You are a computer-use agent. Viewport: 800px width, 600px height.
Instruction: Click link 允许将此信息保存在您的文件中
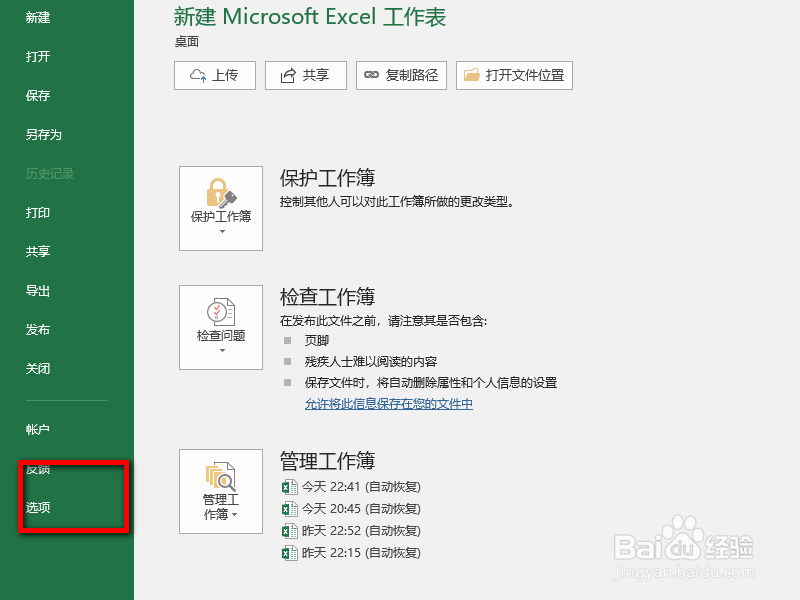pyautogui.click(x=389, y=404)
